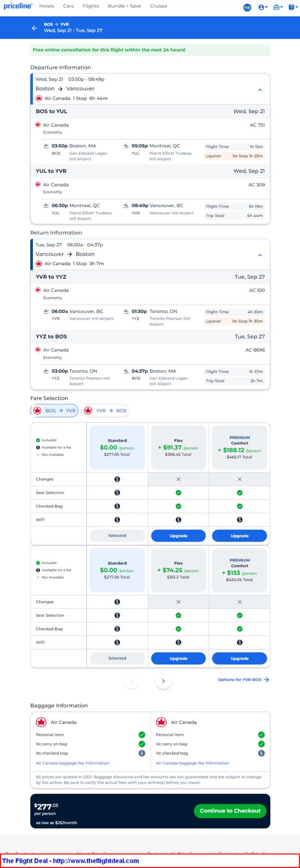300x868 pixels.
Task: Click WiFi fee icon under $153 Premium
Action: [240, 642]
